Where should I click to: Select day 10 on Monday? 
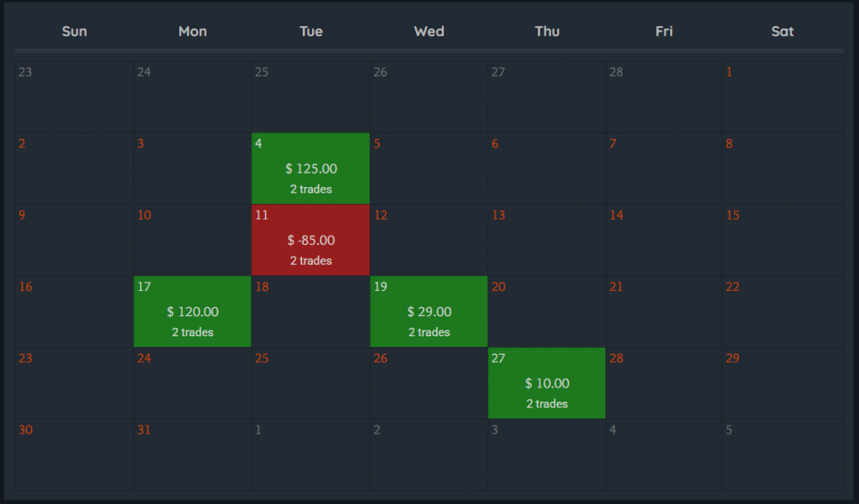192,240
